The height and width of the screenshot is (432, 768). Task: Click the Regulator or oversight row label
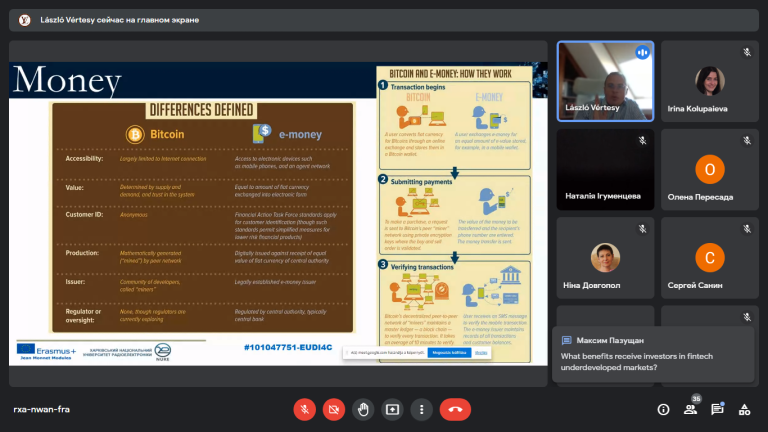click(83, 316)
